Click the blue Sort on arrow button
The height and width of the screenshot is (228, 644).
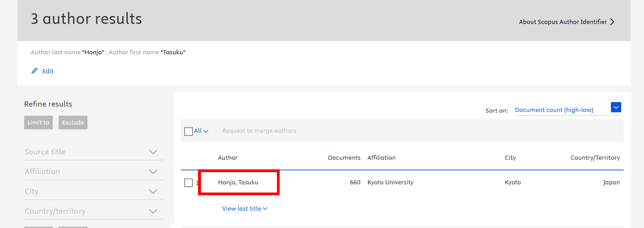pyautogui.click(x=616, y=108)
